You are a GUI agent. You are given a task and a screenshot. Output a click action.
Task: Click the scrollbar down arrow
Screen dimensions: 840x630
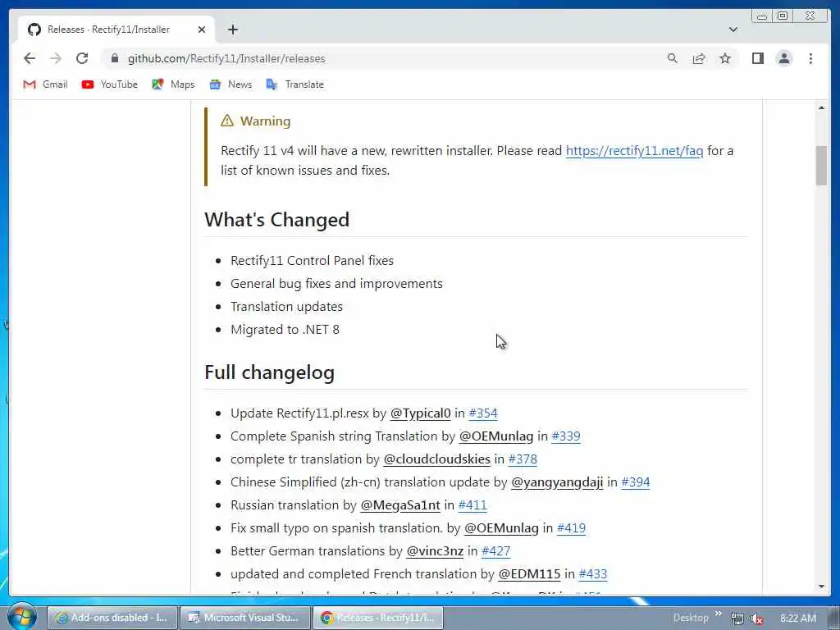point(821,587)
